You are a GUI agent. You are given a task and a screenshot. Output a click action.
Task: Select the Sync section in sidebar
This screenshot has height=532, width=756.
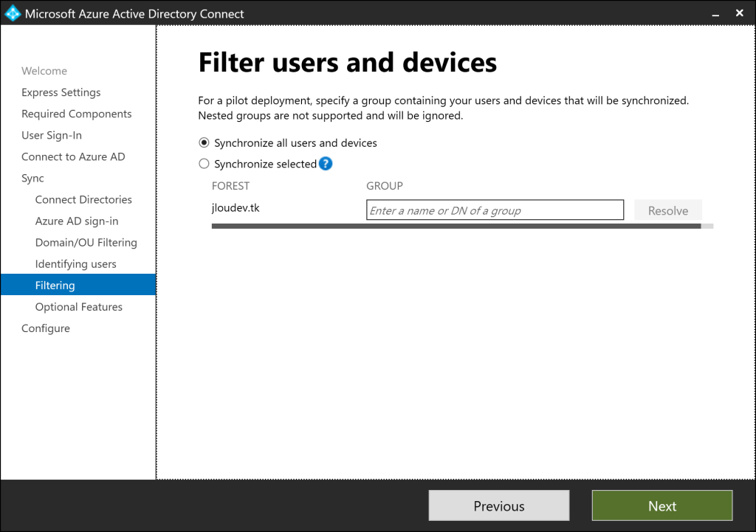point(32,179)
